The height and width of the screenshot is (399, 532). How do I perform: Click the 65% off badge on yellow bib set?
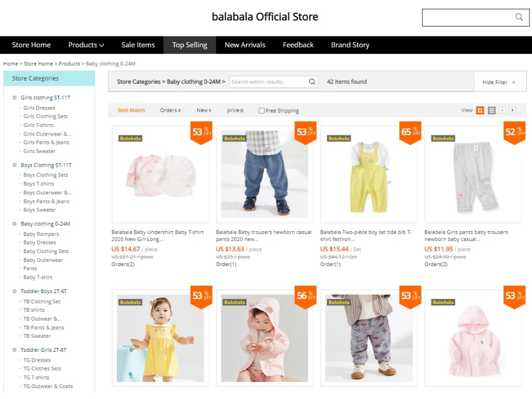pyautogui.click(x=410, y=132)
